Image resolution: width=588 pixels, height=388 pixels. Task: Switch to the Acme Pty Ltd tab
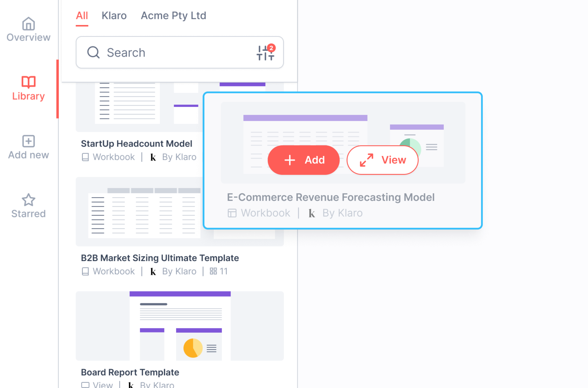(x=173, y=16)
